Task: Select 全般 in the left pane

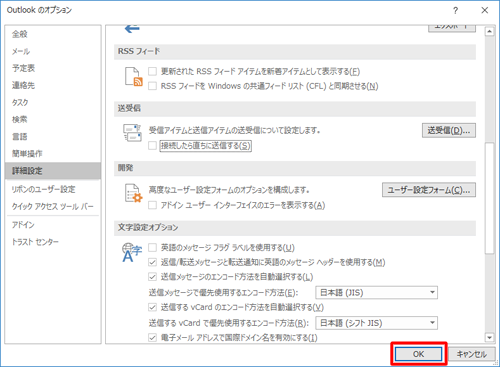Action: 53,34
